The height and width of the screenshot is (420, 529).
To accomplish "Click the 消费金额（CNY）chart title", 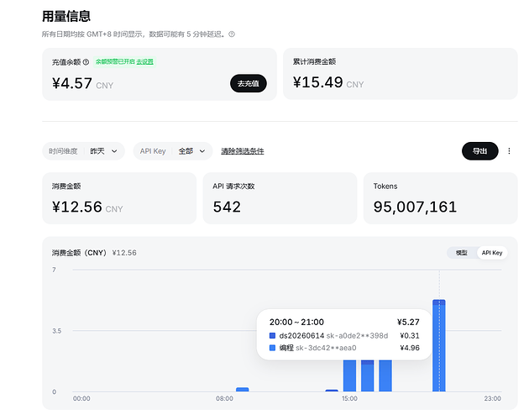I will point(79,253).
